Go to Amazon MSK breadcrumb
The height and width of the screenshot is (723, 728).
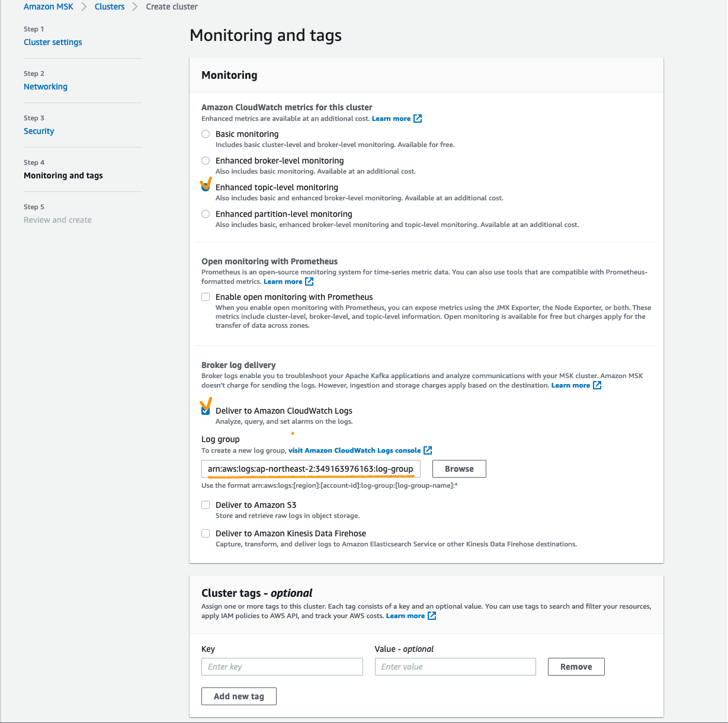click(x=49, y=7)
